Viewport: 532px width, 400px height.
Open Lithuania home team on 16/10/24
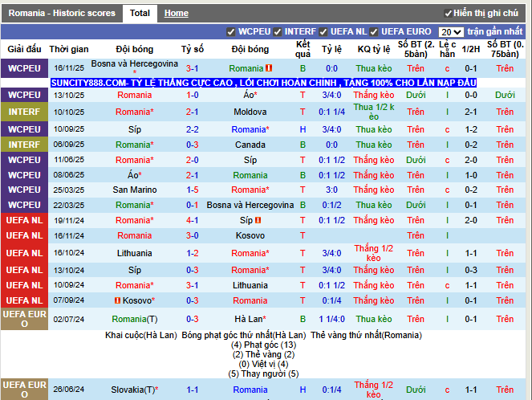coord(134,253)
